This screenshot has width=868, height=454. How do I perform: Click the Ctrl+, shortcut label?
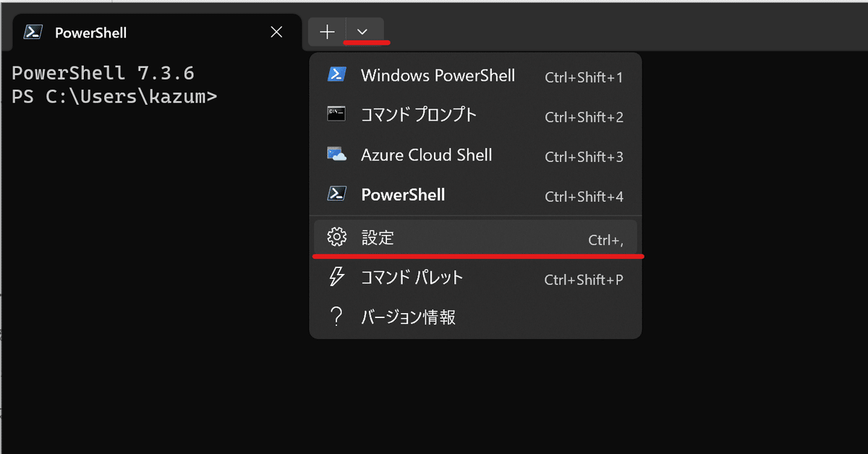click(x=605, y=241)
